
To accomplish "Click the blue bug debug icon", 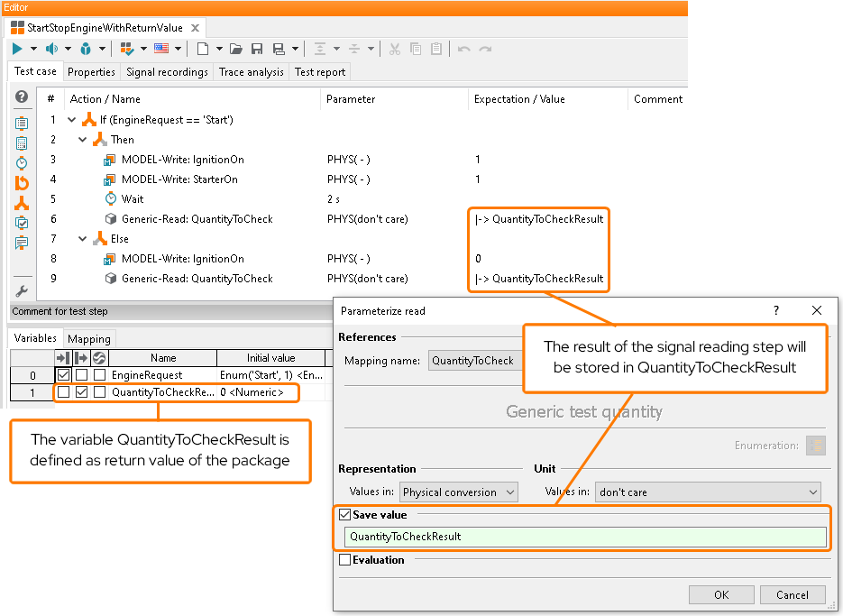I will 86,49.
